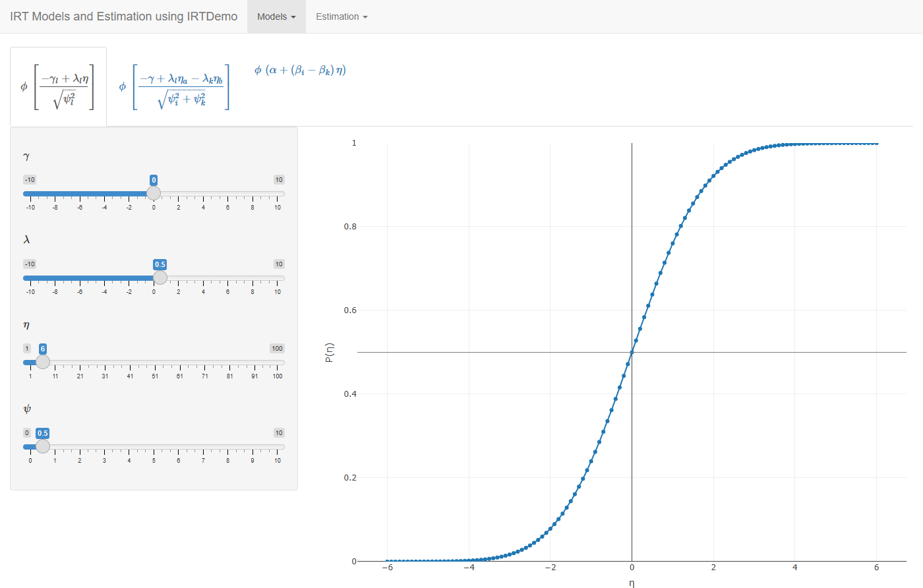Switch to the two-item formula tab with ηa and ηb
Viewport: 923px width, 588px height.
tap(175, 86)
